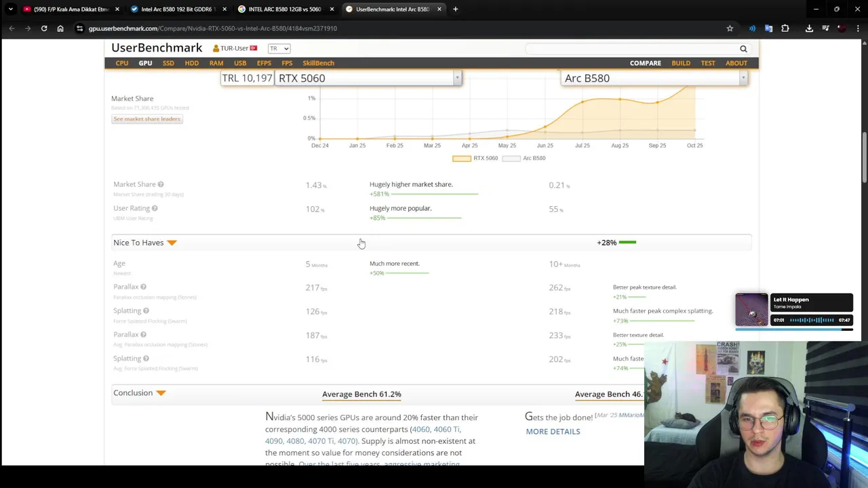This screenshot has width=868, height=488.
Task: Bookmark this page with the star icon
Action: point(730,28)
